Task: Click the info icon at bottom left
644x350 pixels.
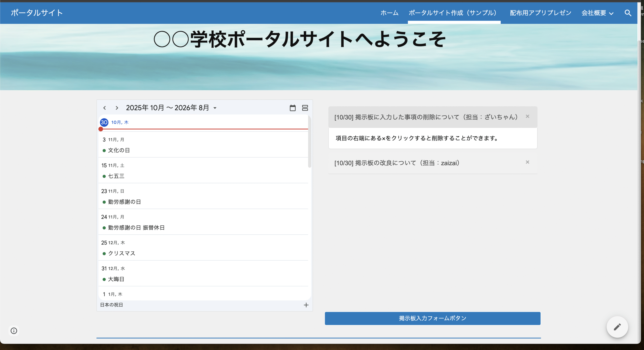Action: click(14, 331)
